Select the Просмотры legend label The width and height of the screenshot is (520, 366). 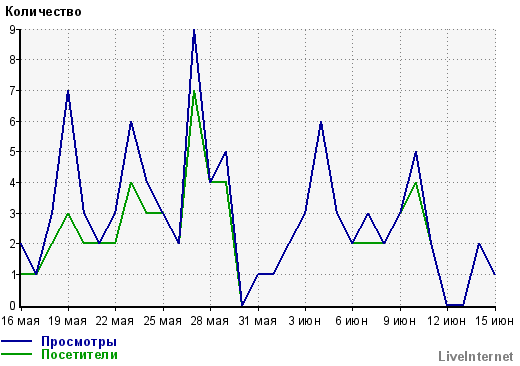pyautogui.click(x=79, y=342)
